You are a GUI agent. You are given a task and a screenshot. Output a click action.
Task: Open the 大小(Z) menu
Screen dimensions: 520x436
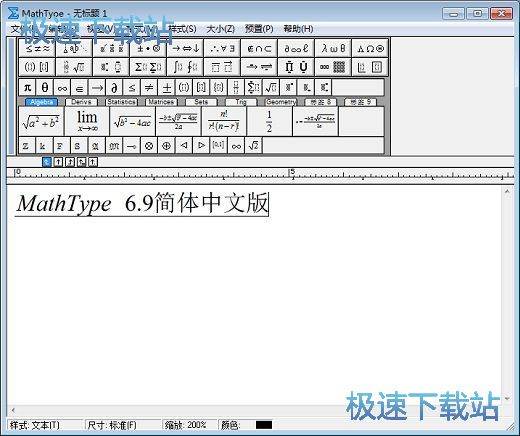(220, 29)
